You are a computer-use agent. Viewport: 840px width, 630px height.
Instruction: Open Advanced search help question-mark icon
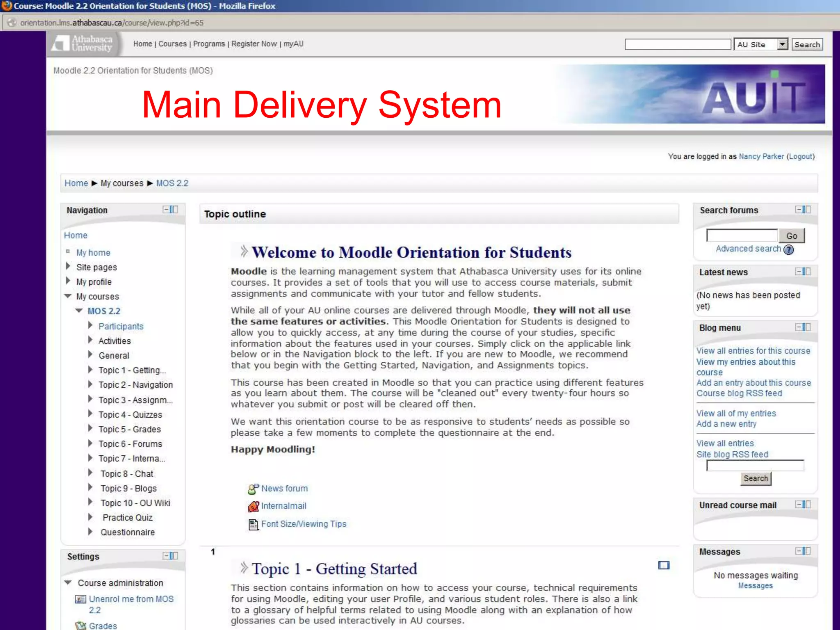[x=788, y=249]
